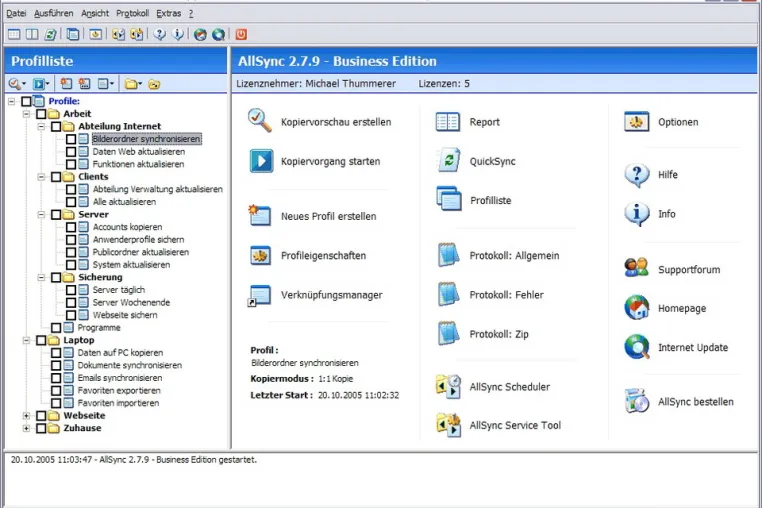Open the Ausführen menu
762x508 pixels.
click(53, 14)
